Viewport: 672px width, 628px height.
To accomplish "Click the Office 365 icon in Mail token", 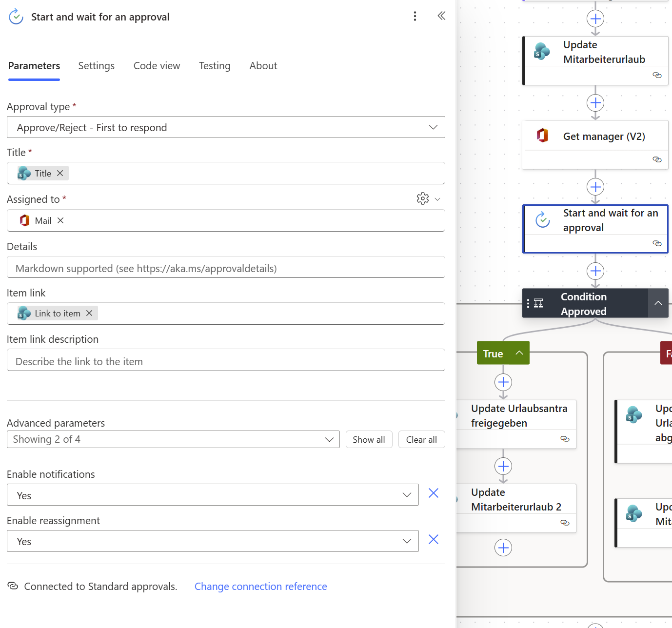I will pos(24,220).
